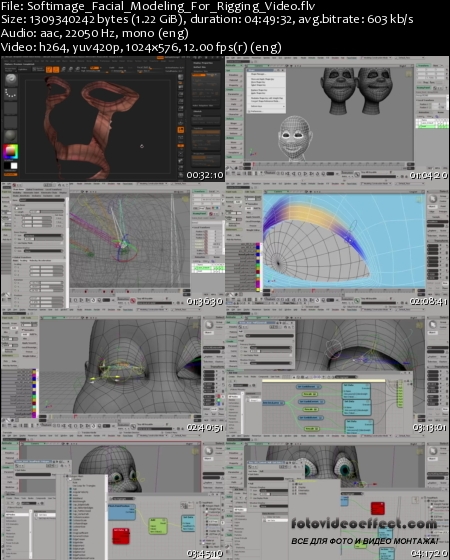
Task: Open the Store menu in 01:04:20 left panel
Action: click(x=233, y=142)
